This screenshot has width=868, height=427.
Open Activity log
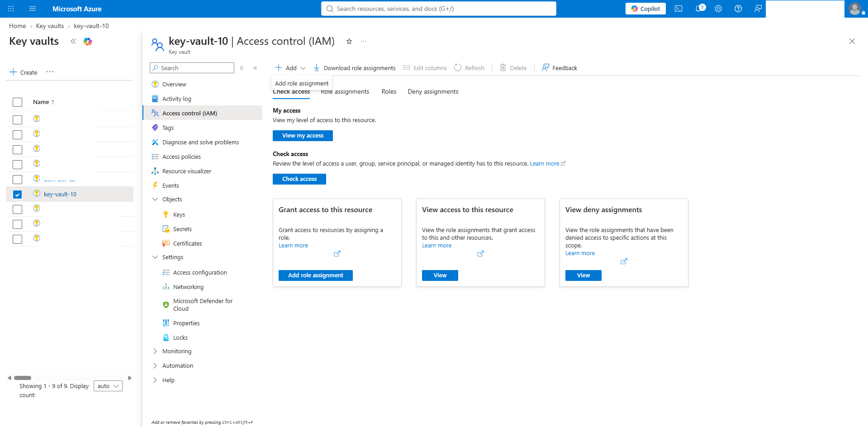coord(176,99)
